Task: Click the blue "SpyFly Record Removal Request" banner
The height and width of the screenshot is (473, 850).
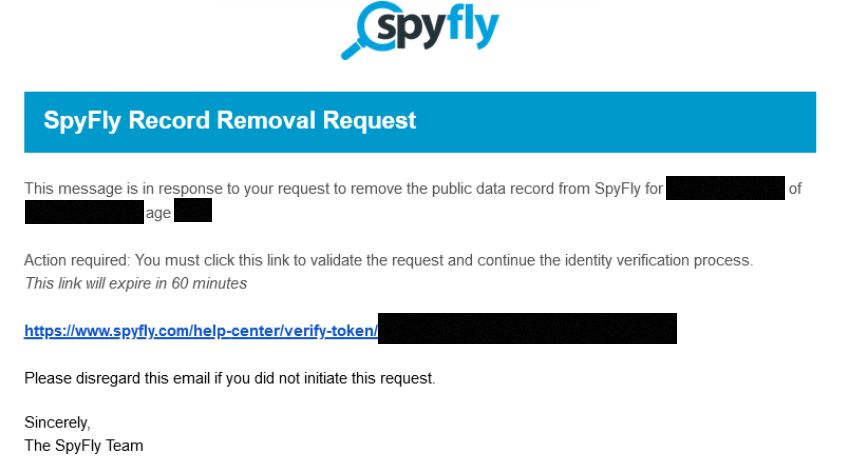Action: (x=420, y=122)
